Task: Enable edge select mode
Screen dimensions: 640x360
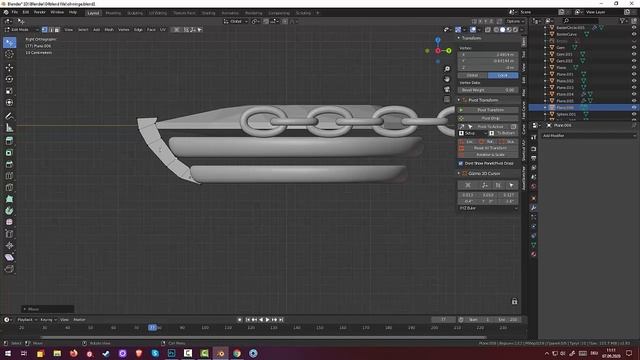Action: pyautogui.click(x=51, y=29)
